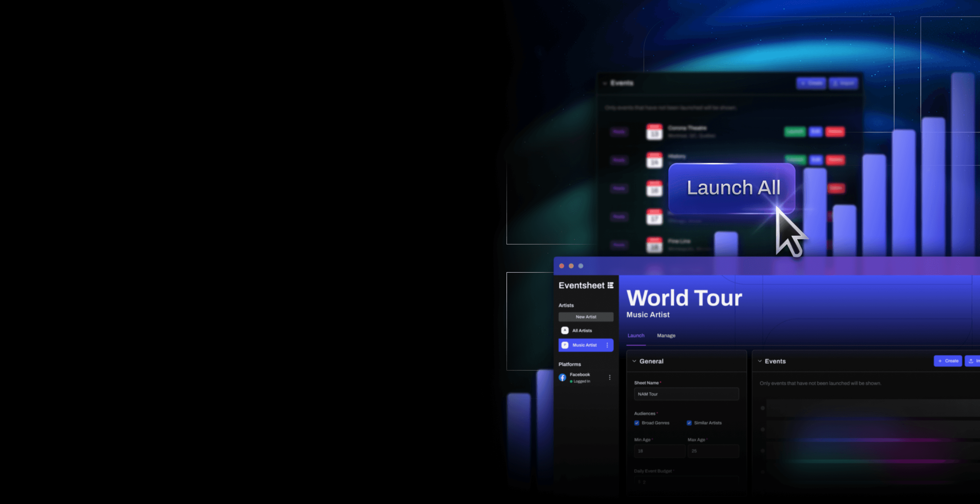This screenshot has width=980, height=504.
Task: Focus the Sheet Name field containing NAM Tour
Action: (x=686, y=394)
